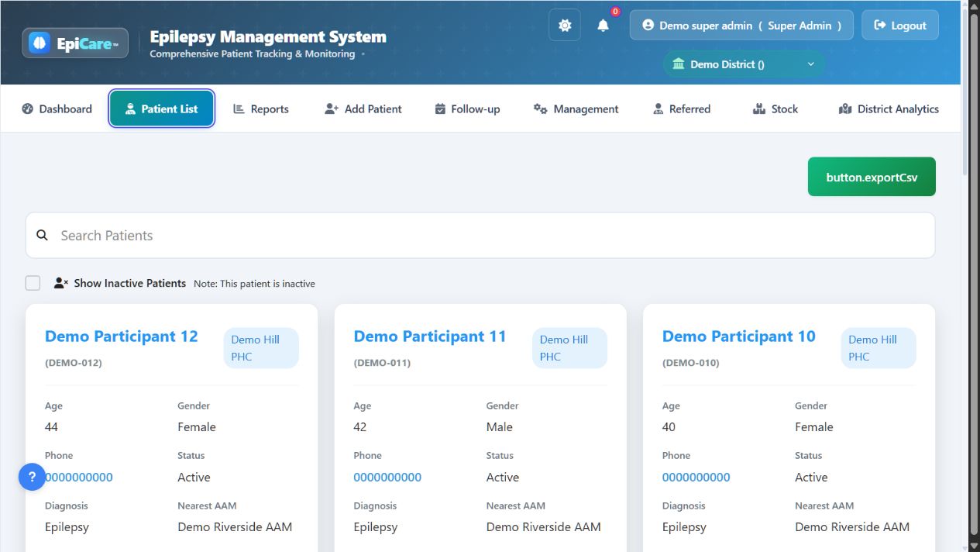Click age value 44 on Participant 12
The image size is (980, 552).
(51, 427)
